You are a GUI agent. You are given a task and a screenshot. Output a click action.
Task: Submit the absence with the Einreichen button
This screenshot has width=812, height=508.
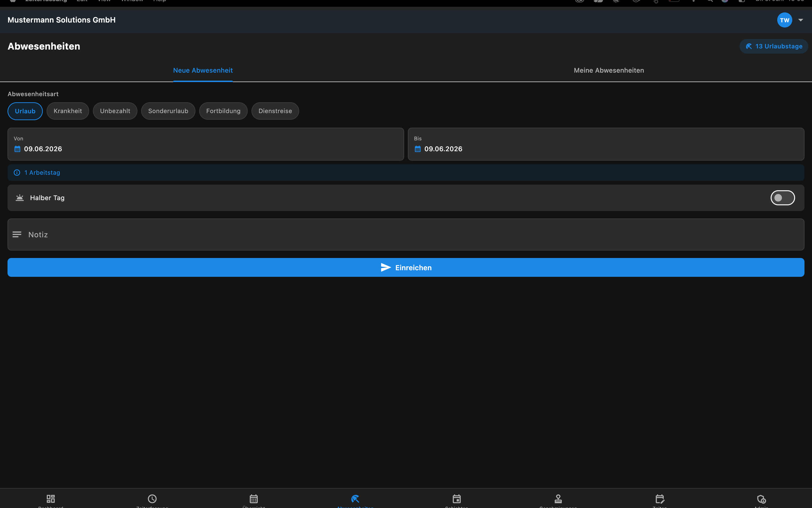coord(406,268)
